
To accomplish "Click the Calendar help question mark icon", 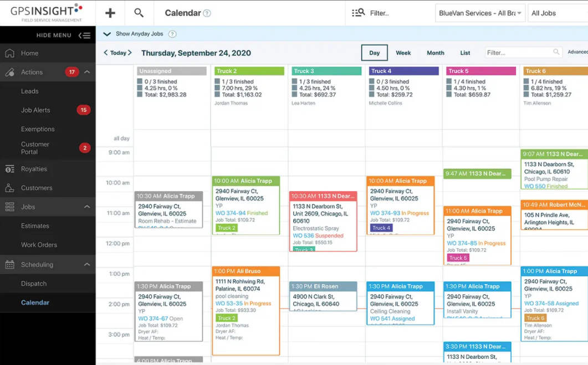I will click(207, 13).
